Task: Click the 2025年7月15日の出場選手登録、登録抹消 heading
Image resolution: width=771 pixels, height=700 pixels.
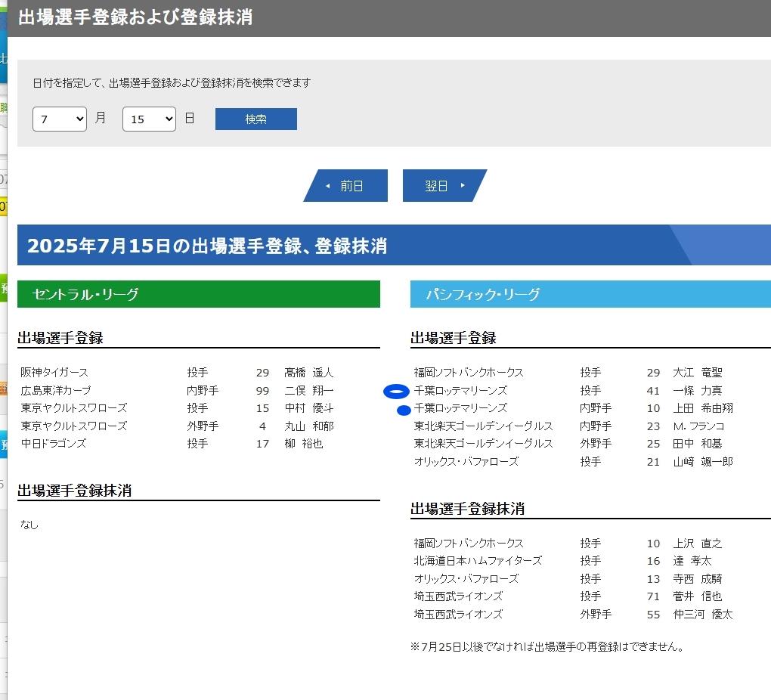Action: (x=207, y=246)
